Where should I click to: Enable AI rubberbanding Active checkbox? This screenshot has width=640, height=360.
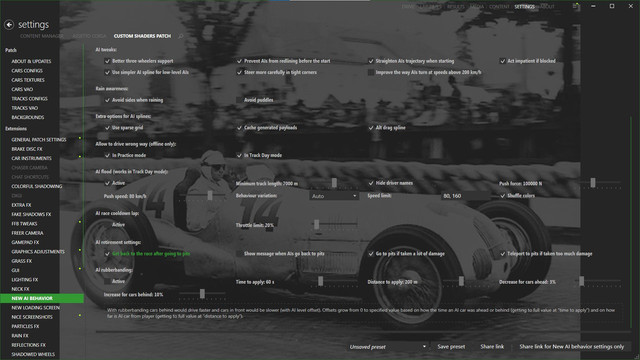107,281
